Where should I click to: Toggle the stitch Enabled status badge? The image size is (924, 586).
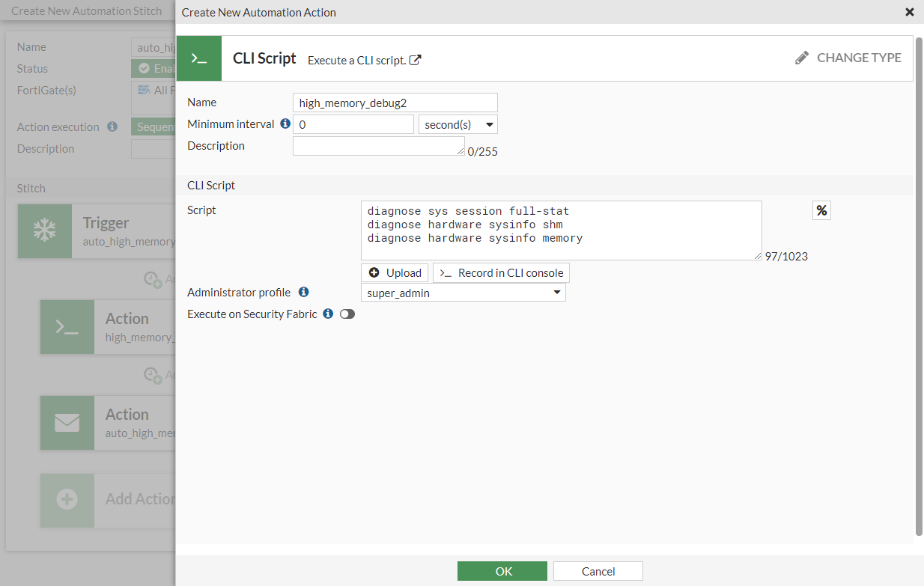[153, 68]
